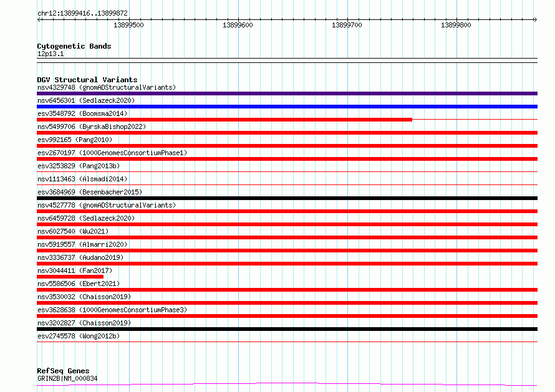The width and height of the screenshot is (555, 392).
Task: Click the dark purple bar for nsv4329748
Action: tap(287, 93)
